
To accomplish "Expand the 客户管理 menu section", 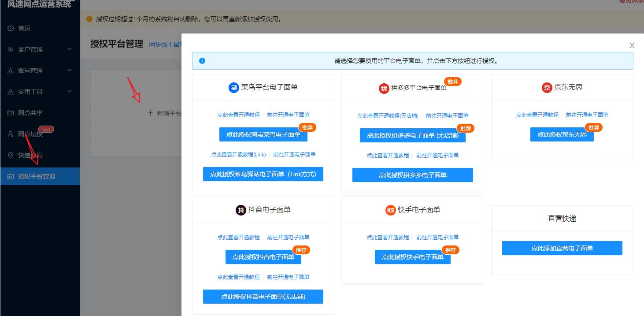I will coord(31,49).
